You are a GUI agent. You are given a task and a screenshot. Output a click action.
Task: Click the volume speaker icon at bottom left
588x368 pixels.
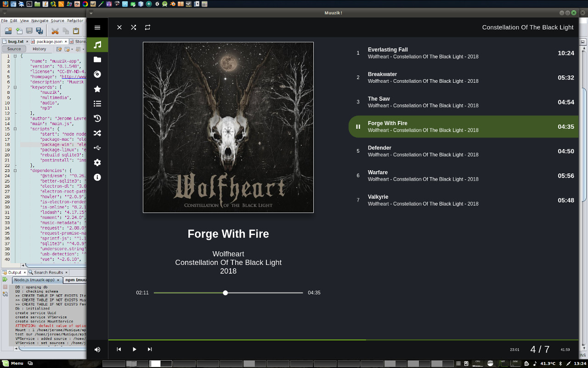click(97, 350)
